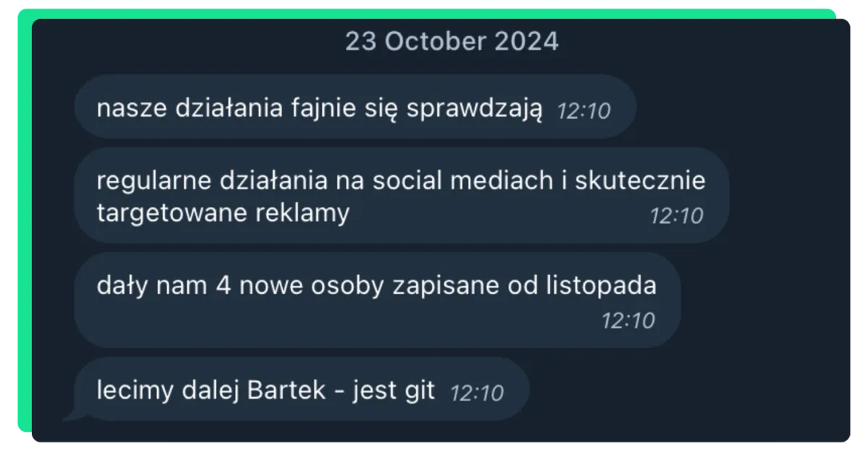Click the timestamp on the last message
This screenshot has width=868, height=451.
click(477, 393)
